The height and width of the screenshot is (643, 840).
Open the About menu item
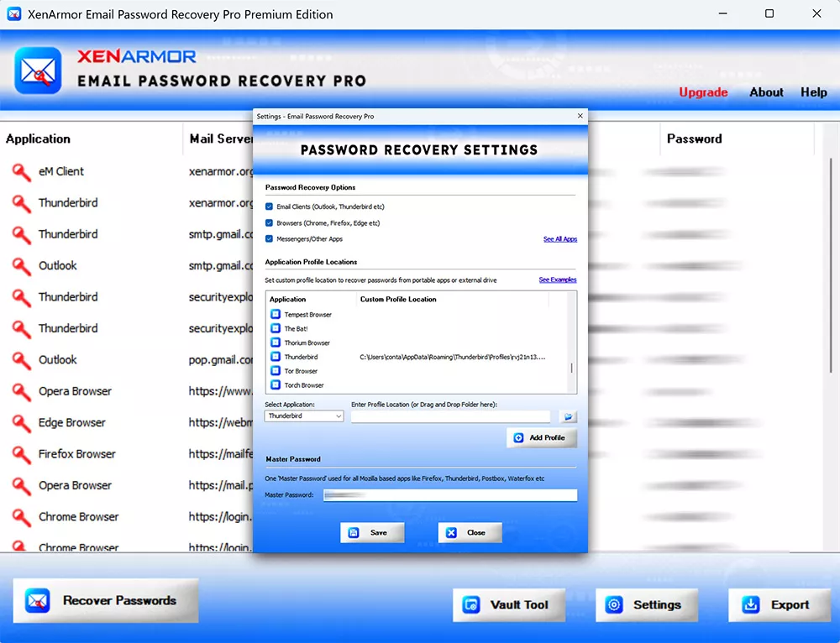pyautogui.click(x=766, y=92)
